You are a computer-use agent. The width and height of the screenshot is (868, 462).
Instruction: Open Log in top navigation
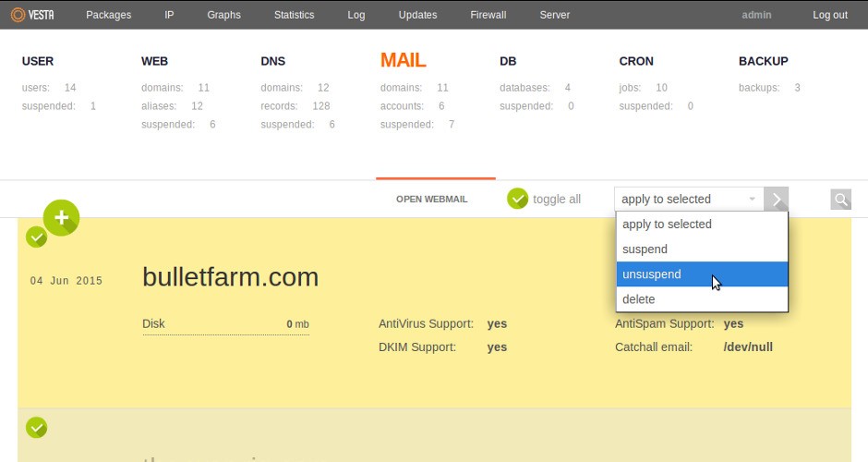356,15
